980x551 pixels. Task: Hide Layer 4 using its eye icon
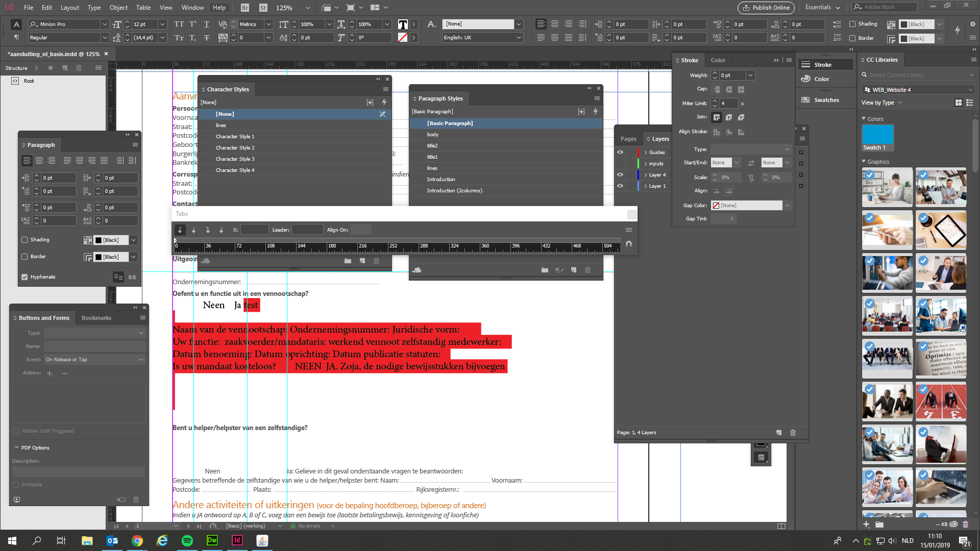click(620, 174)
